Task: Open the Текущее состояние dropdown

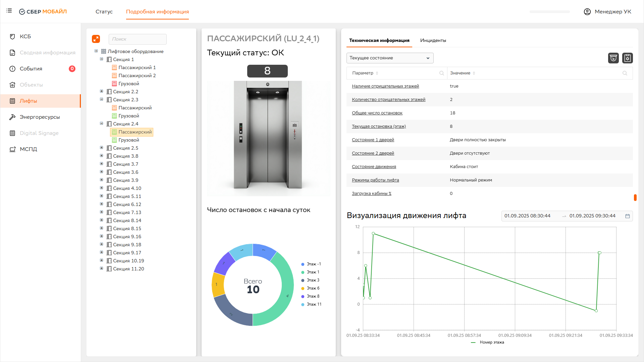Action: [390, 58]
